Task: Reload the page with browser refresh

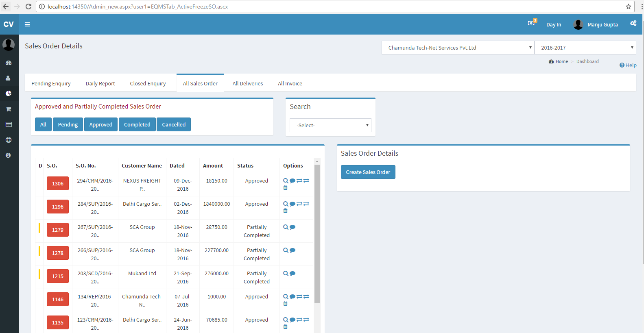Action: [x=28, y=7]
